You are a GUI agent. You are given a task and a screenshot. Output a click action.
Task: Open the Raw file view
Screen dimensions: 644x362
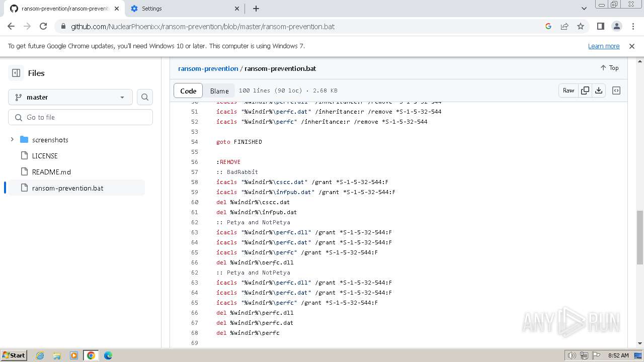tap(569, 90)
